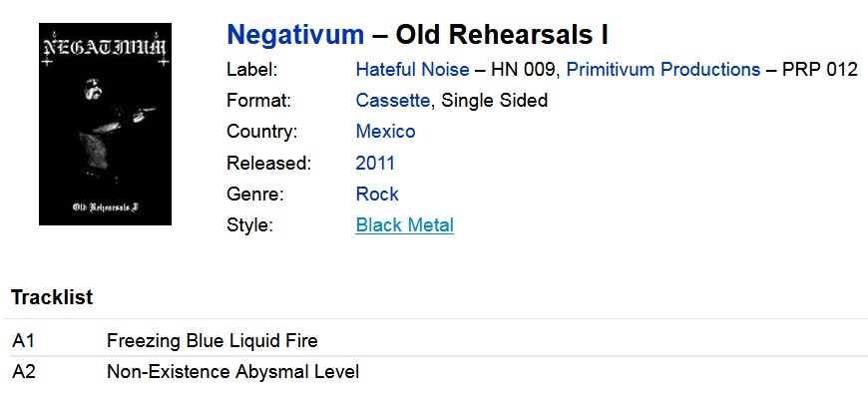868x400 pixels.
Task: Select track A1 Freezing Blue Liquid Fire
Action: [213, 341]
